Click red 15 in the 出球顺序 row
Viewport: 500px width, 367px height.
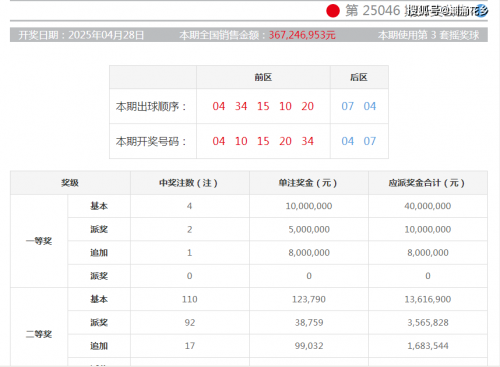click(x=263, y=106)
